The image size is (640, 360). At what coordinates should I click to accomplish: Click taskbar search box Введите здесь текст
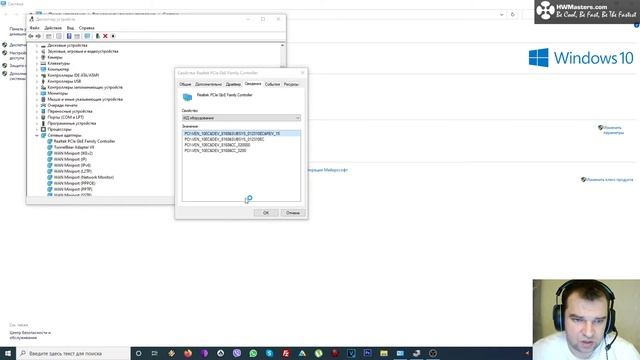pyautogui.click(x=73, y=353)
